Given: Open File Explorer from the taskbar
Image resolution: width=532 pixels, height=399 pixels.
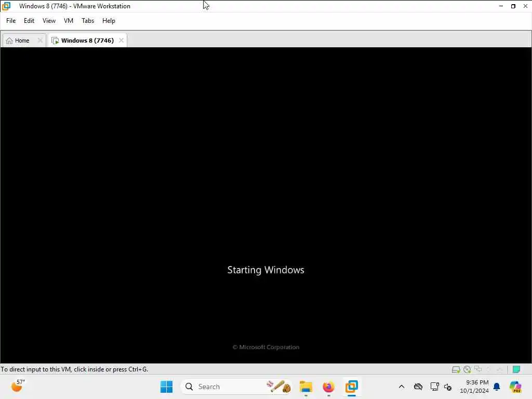Looking at the screenshot, I should coord(305,387).
